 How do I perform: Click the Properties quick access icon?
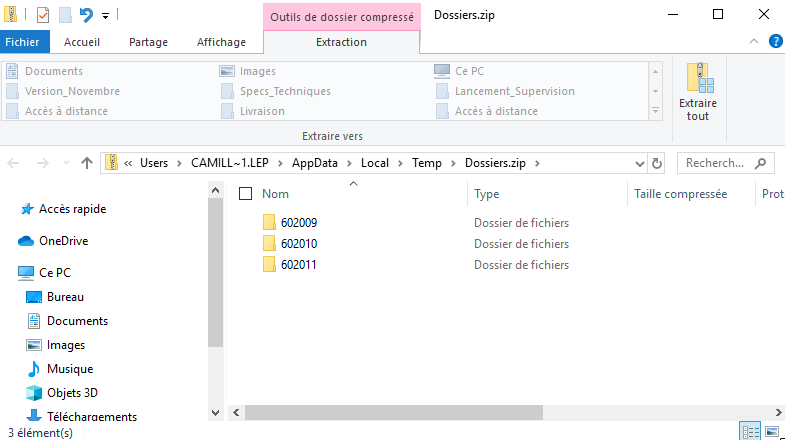pyautogui.click(x=42, y=15)
